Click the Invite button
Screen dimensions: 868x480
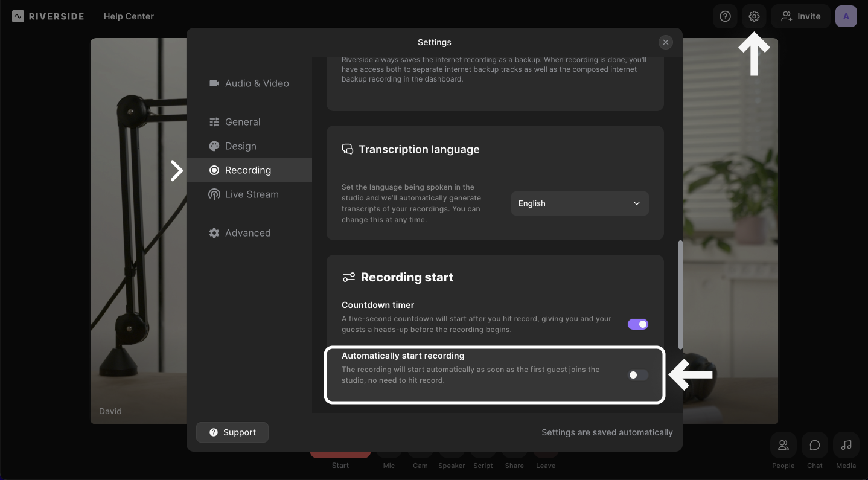(800, 17)
